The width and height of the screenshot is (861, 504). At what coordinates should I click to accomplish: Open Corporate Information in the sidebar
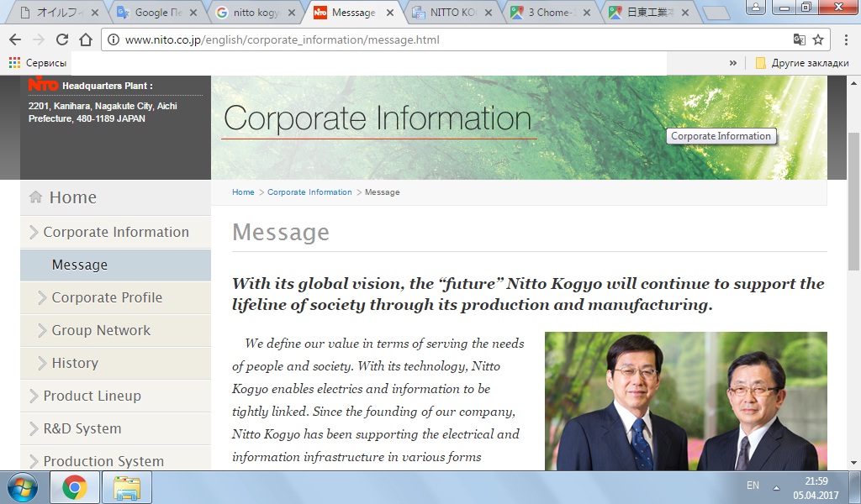[115, 232]
